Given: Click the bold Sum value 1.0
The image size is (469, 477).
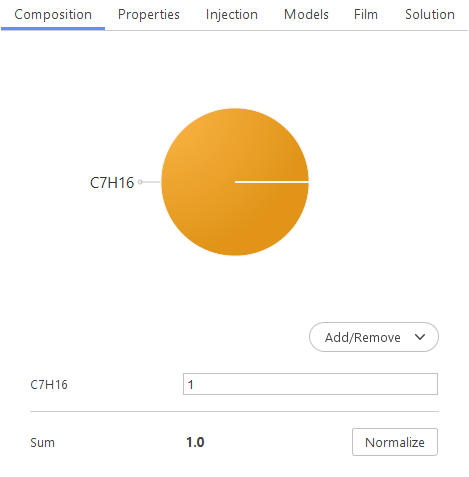Looking at the screenshot, I should pyautogui.click(x=195, y=442).
